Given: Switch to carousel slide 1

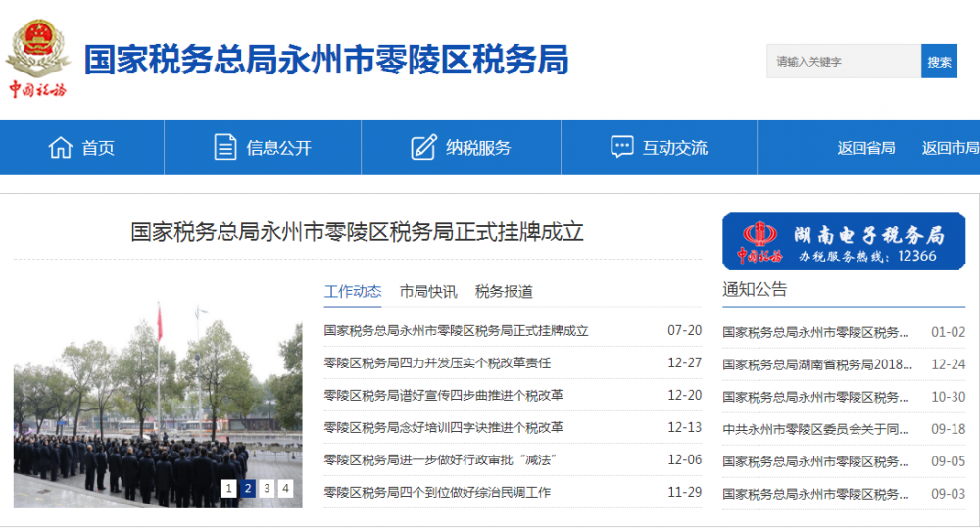Looking at the screenshot, I should pos(228,488).
